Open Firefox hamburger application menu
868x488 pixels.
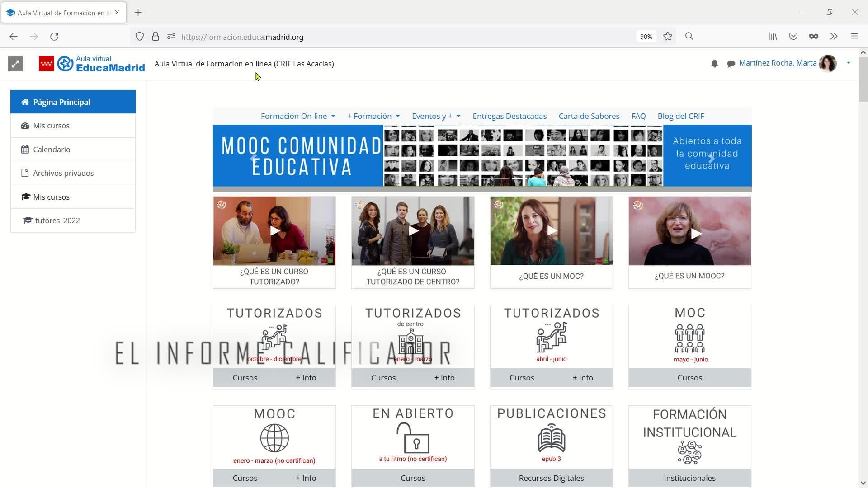point(854,37)
